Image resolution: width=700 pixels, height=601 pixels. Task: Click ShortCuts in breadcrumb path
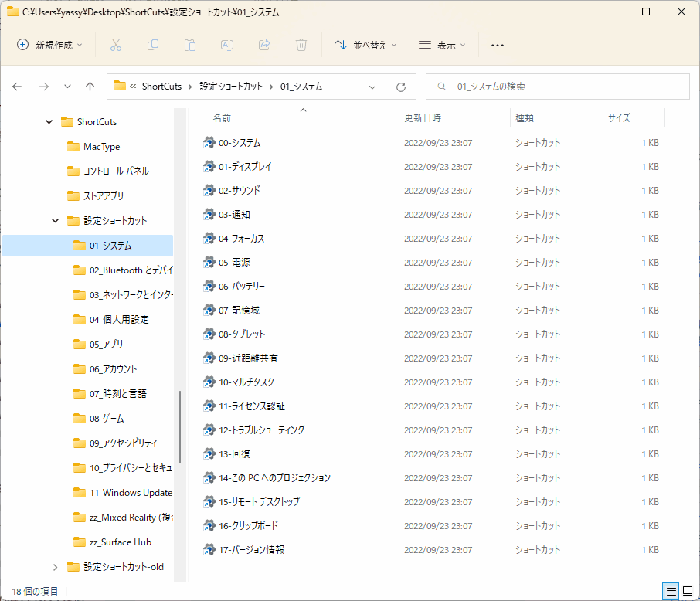point(161,87)
